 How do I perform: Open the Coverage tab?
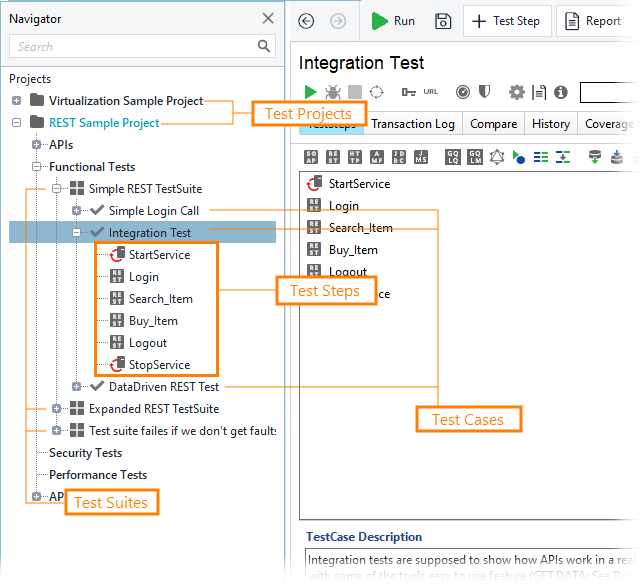coord(609,124)
